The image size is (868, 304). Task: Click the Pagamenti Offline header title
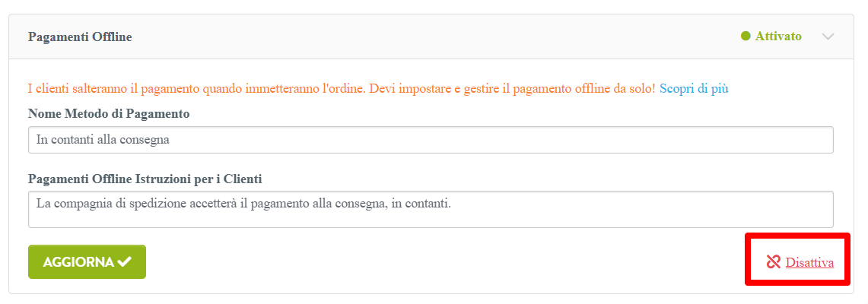coord(80,37)
